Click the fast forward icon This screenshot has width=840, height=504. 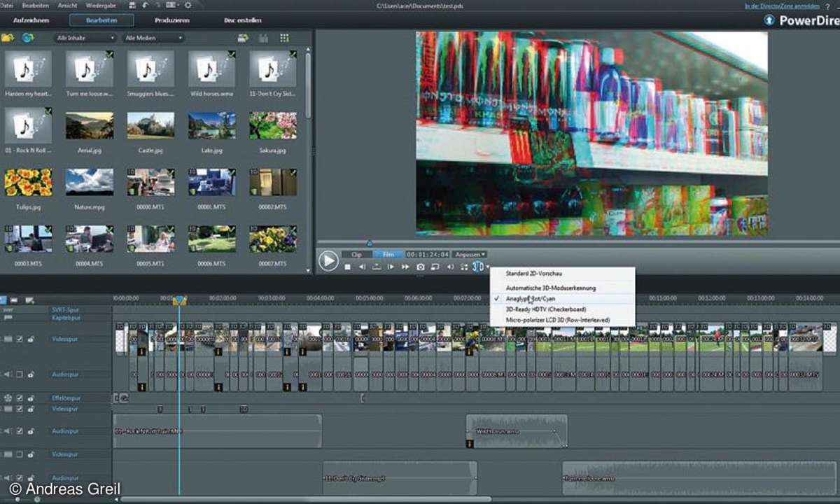405,267
